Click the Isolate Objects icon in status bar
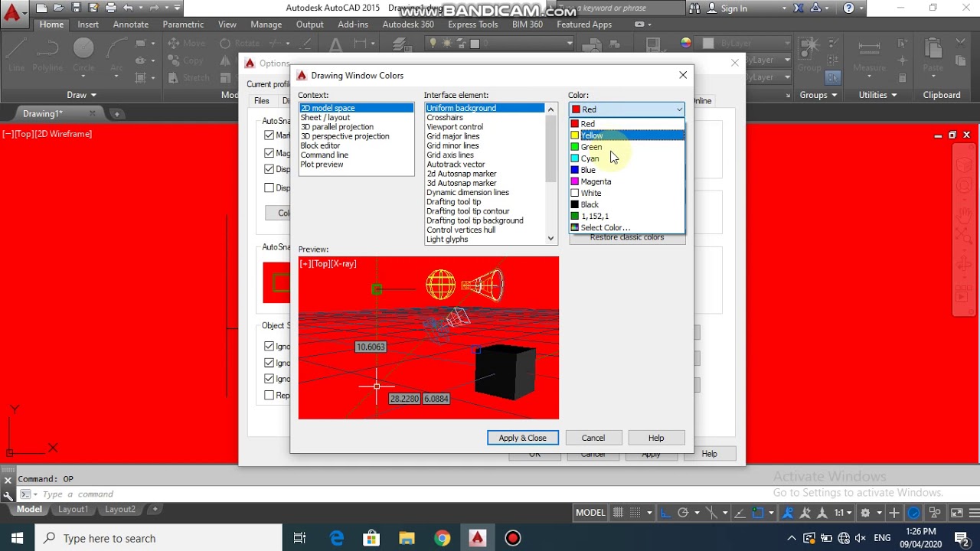The width and height of the screenshot is (980, 551). (x=935, y=513)
